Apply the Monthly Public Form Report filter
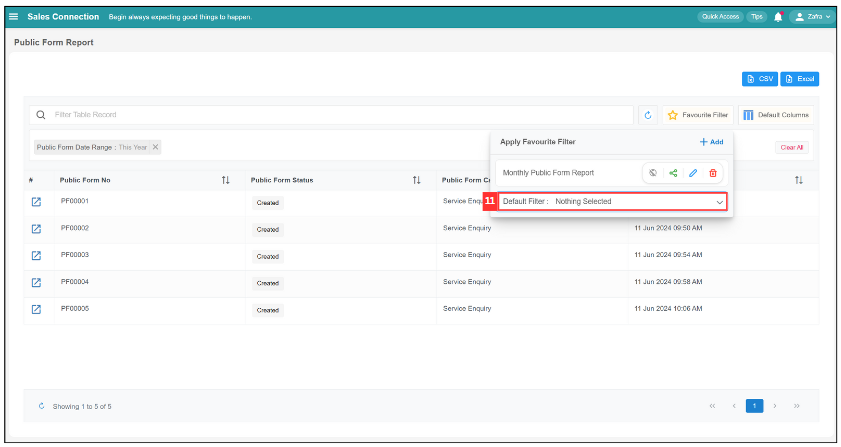 548,173
